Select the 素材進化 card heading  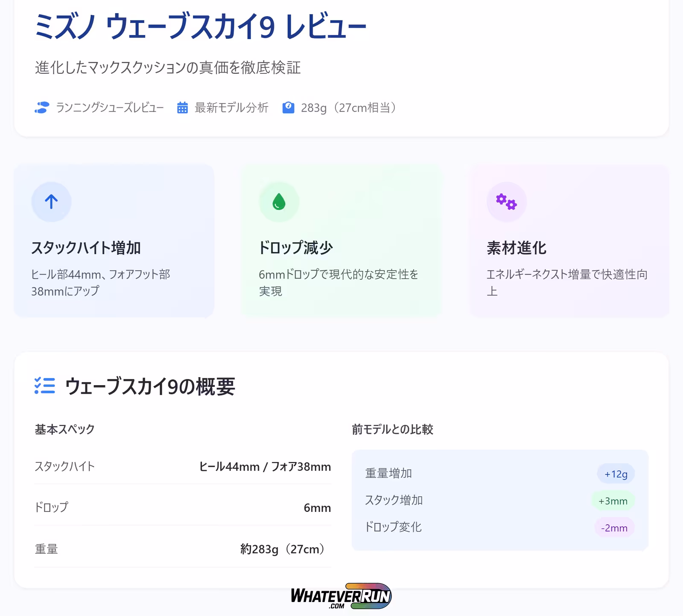tap(517, 248)
